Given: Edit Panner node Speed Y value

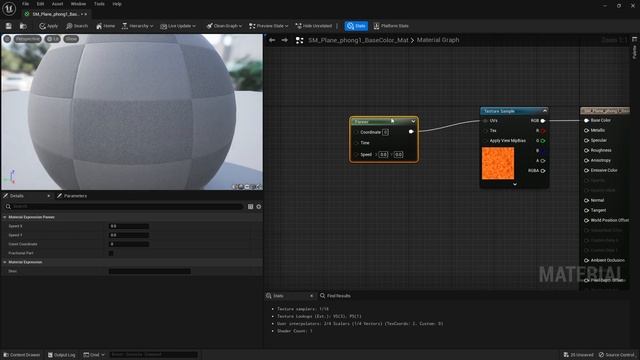Looking at the screenshot, I should [x=398, y=155].
